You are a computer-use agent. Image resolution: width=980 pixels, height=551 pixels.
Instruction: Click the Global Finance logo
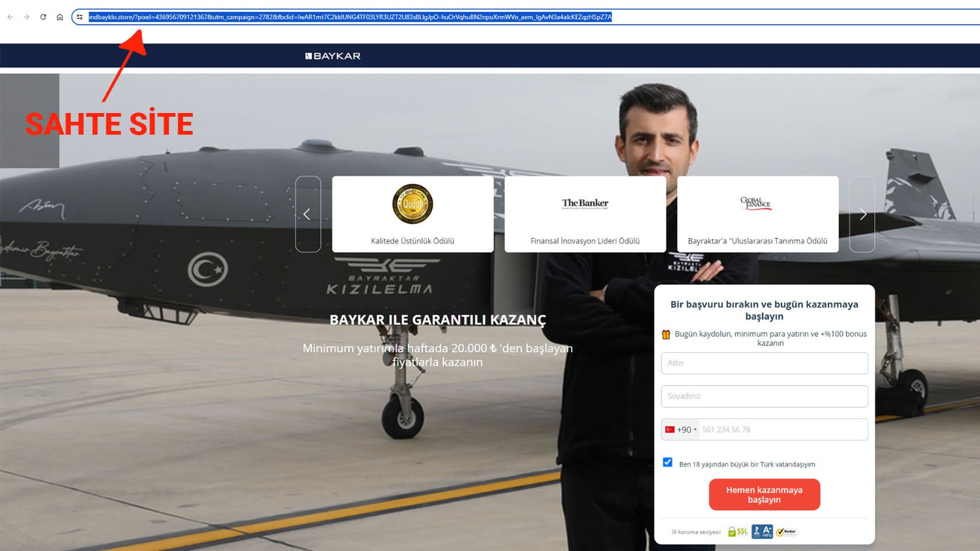click(756, 203)
